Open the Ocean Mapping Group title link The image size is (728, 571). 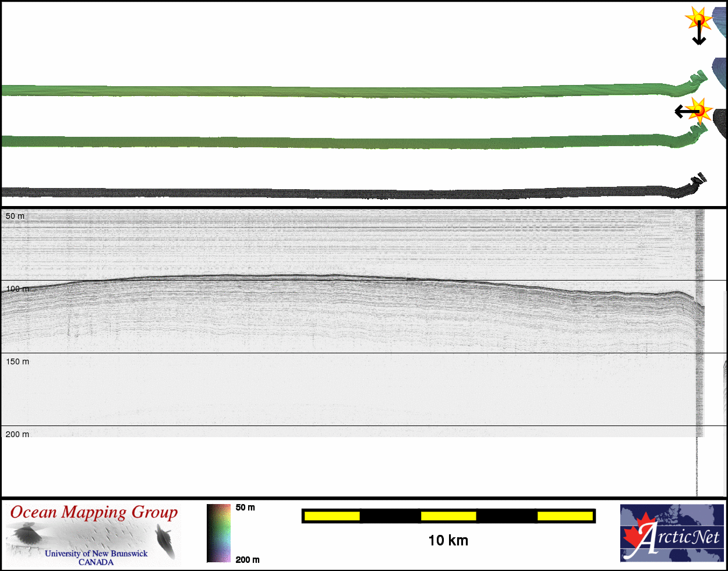pos(94,512)
